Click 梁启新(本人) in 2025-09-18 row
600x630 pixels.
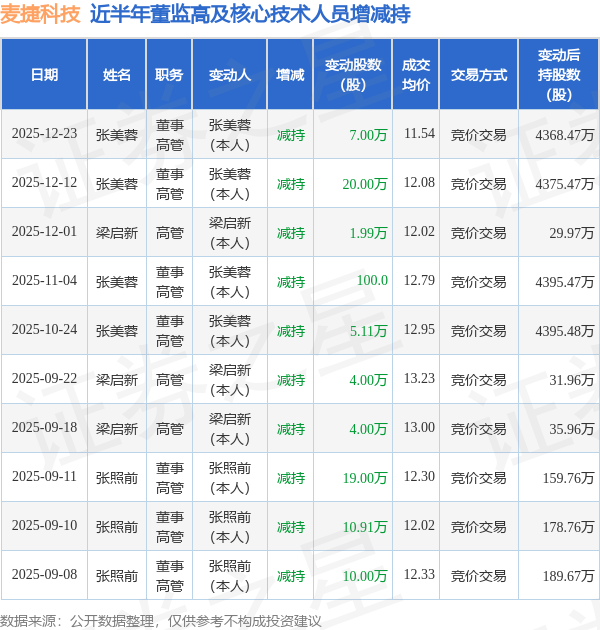click(230, 429)
